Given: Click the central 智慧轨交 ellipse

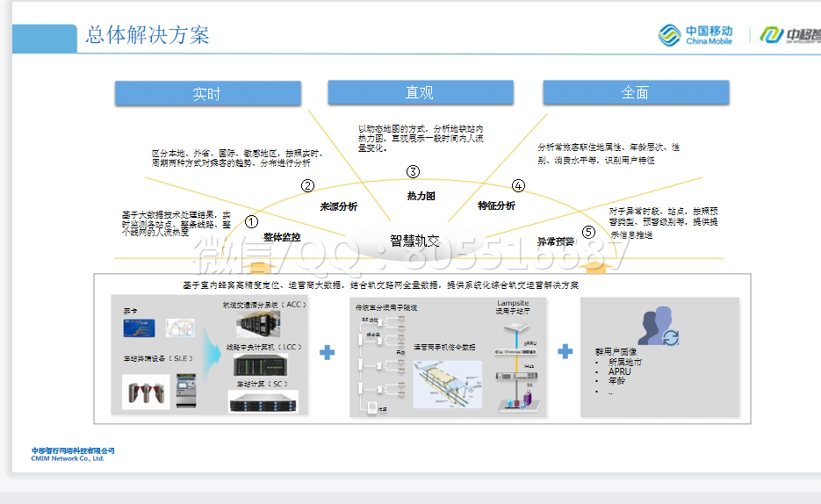Looking at the screenshot, I should coord(414,241).
